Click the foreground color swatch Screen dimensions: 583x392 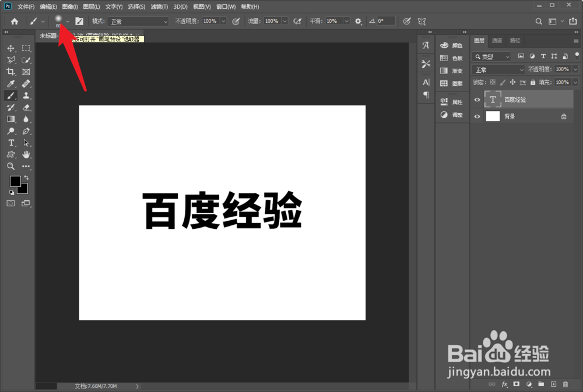coord(15,181)
